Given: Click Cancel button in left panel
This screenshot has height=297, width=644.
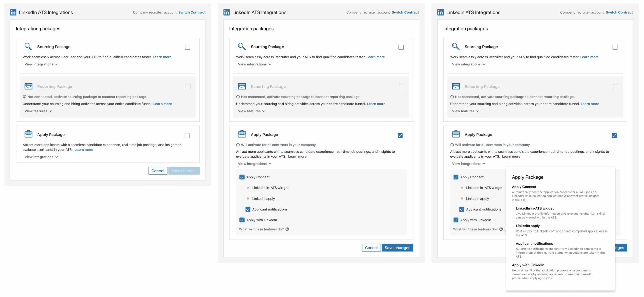Looking at the screenshot, I should [x=158, y=171].
